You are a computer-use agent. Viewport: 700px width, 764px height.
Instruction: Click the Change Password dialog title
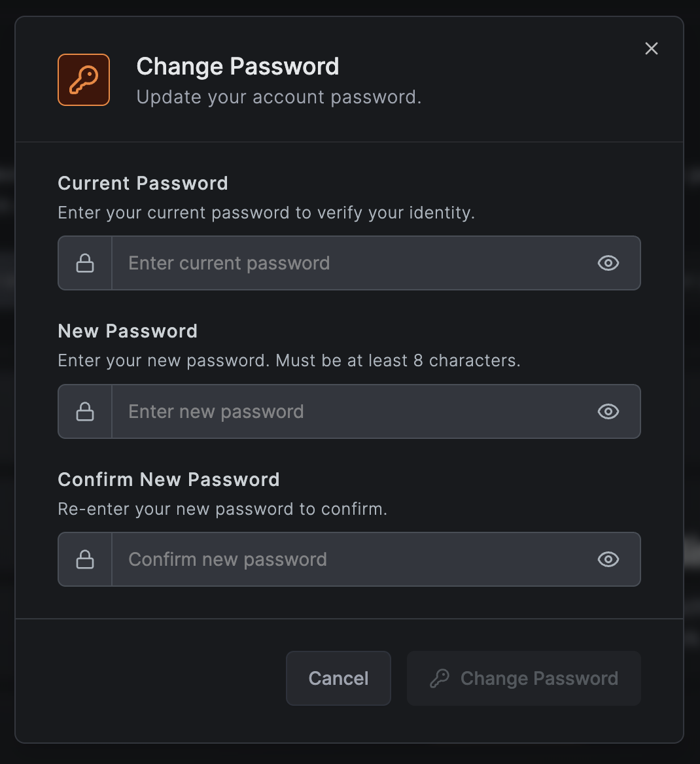pos(237,66)
